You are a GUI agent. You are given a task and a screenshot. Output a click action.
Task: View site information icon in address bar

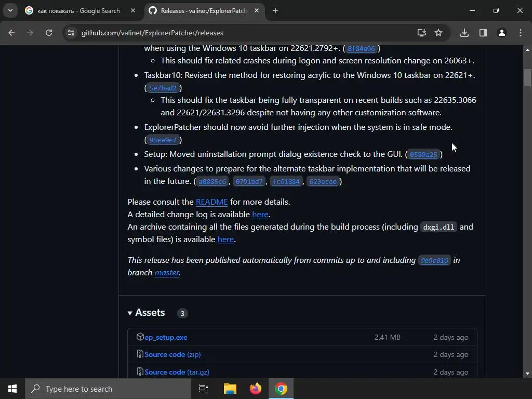(71, 33)
